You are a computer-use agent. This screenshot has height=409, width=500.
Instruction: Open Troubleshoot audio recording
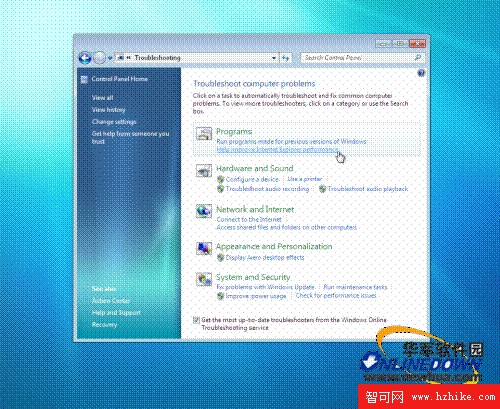click(268, 189)
